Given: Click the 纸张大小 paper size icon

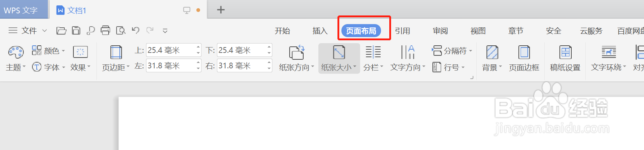Looking at the screenshot, I should click(x=339, y=52).
